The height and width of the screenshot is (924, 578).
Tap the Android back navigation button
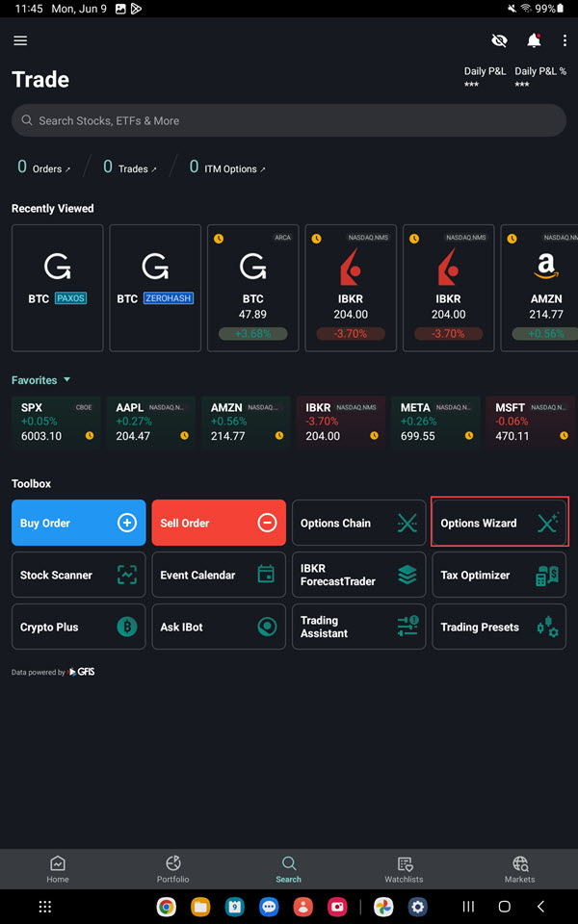click(540, 907)
